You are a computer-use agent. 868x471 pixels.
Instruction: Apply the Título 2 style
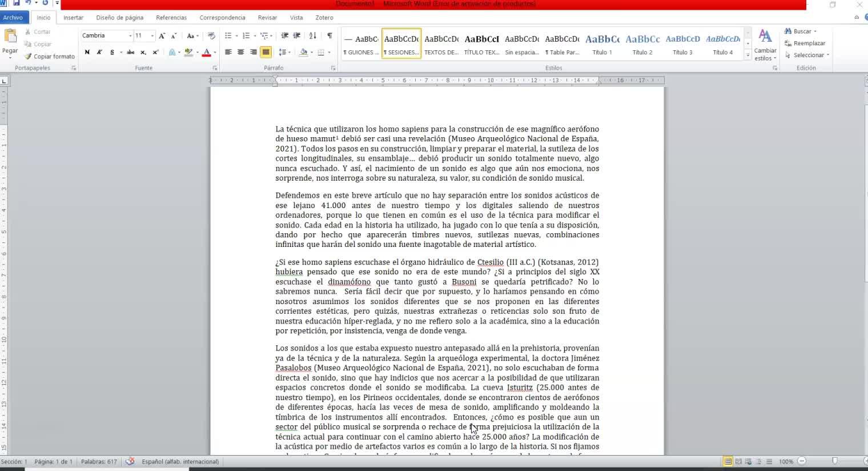pos(642,43)
